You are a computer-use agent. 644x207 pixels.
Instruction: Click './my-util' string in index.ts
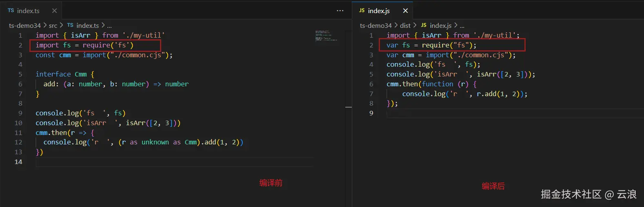(144, 36)
